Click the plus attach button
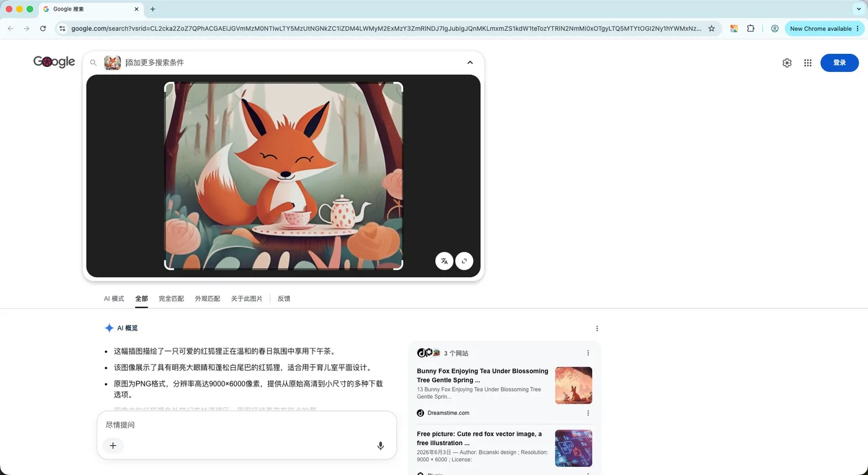This screenshot has width=868, height=475. tap(113, 445)
